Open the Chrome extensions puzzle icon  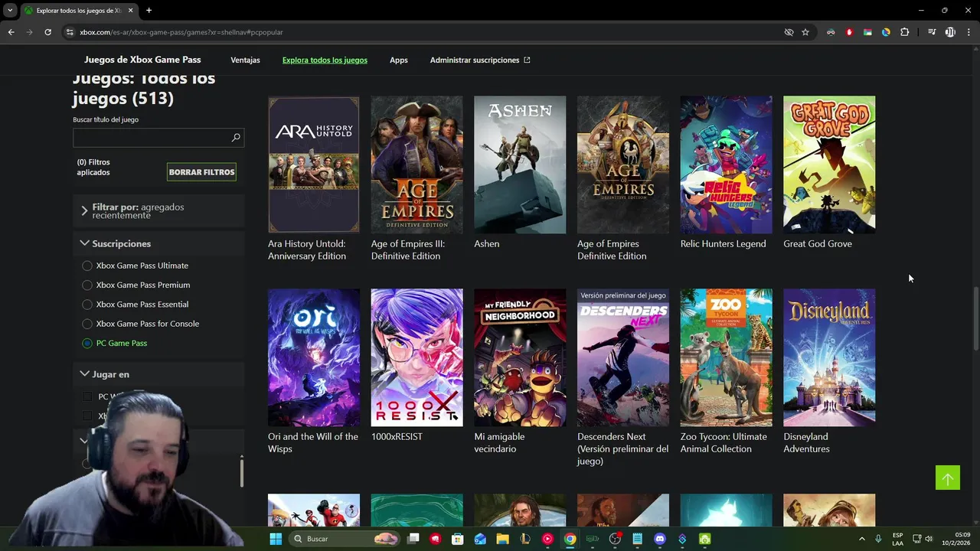904,32
